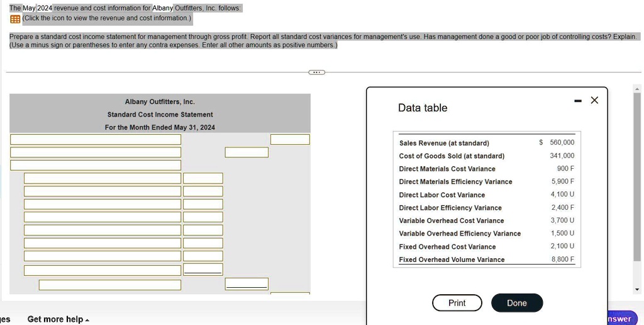644x325 pixels.
Task: Close the Data table dialog with X
Action: pos(594,100)
